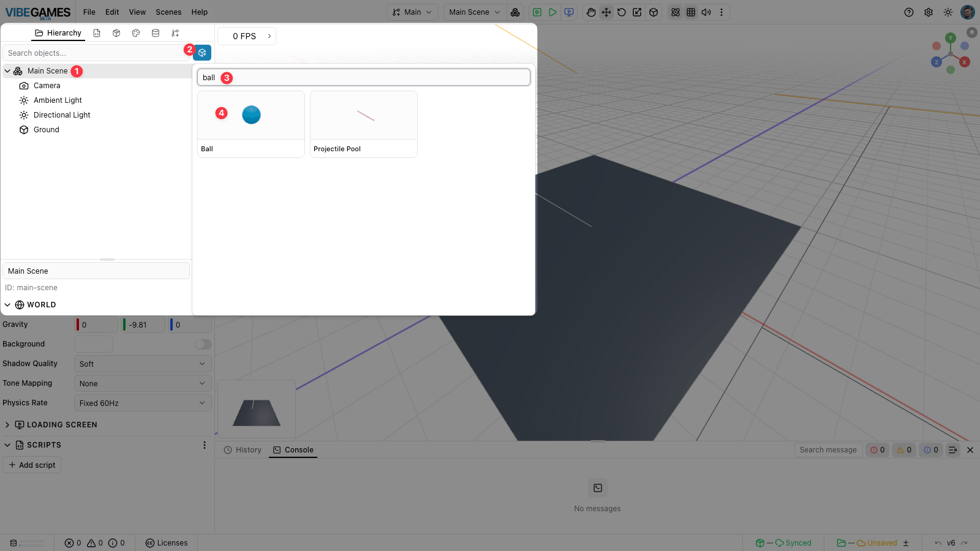This screenshot has width=980, height=551.
Task: Toggle the speaker audio icon
Action: point(706,12)
